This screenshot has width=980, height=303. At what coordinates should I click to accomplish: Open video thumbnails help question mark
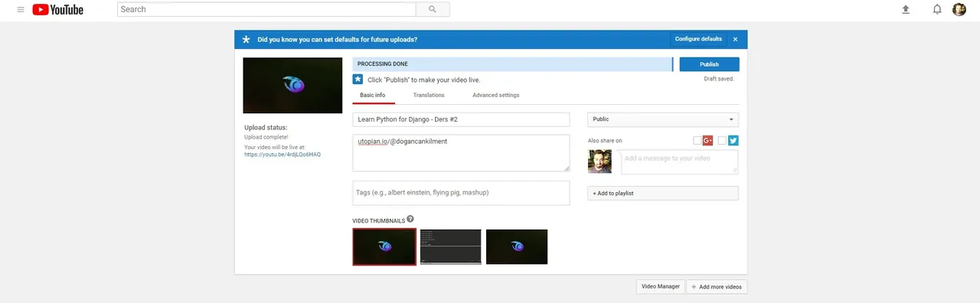point(410,219)
